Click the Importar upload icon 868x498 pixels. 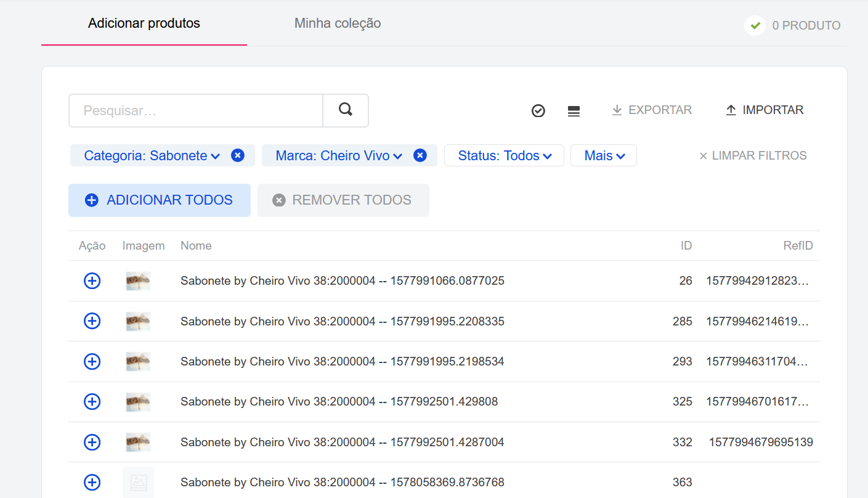coord(731,110)
